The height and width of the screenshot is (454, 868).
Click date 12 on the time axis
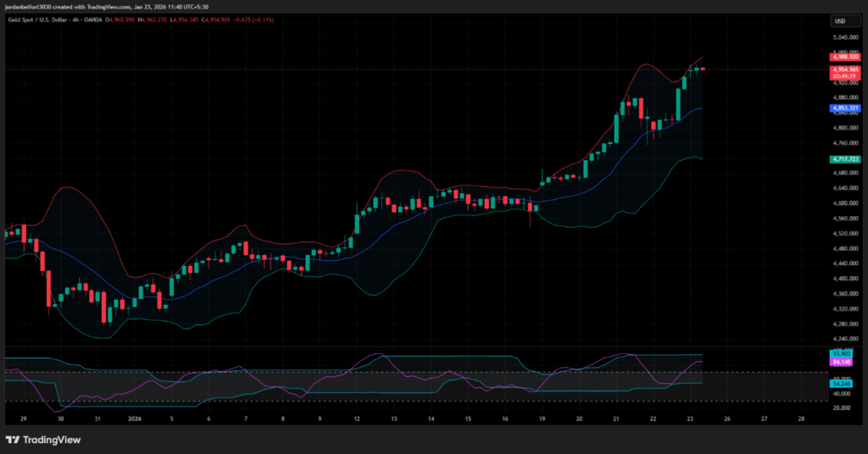click(357, 418)
